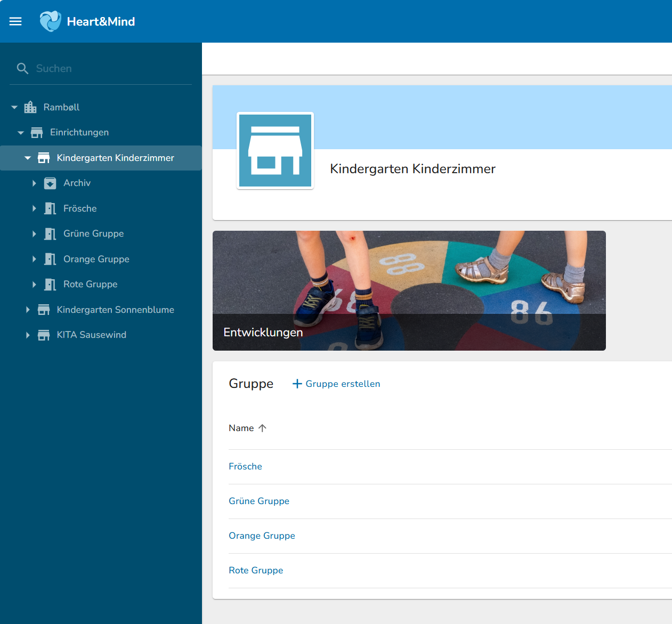Click the Heart&Mind logo icon
The width and height of the screenshot is (672, 624).
51,21
